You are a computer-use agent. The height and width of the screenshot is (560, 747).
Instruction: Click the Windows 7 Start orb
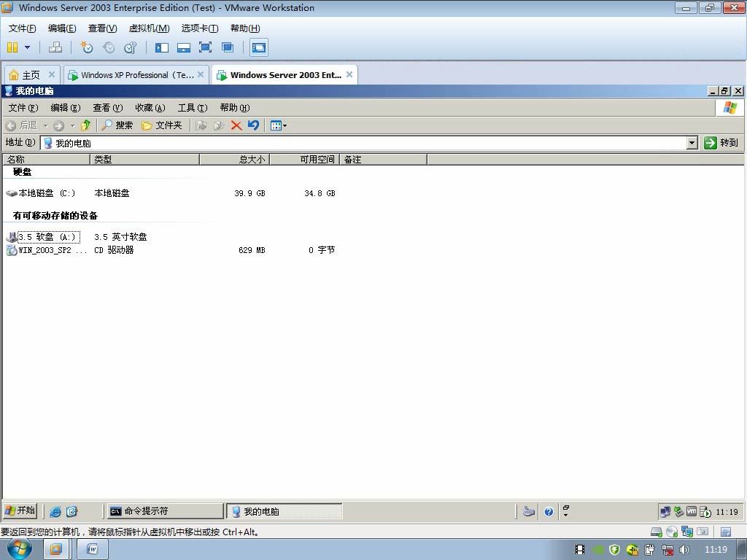click(x=20, y=549)
